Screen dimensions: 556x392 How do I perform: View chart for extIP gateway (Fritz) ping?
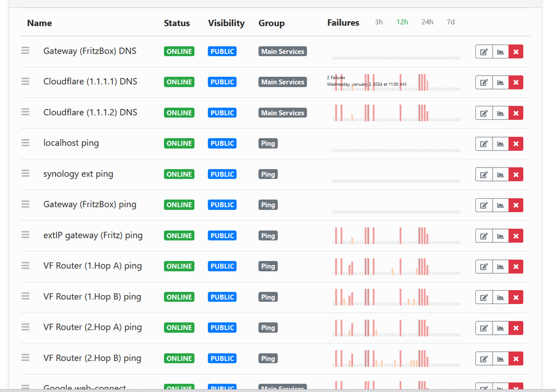point(500,236)
